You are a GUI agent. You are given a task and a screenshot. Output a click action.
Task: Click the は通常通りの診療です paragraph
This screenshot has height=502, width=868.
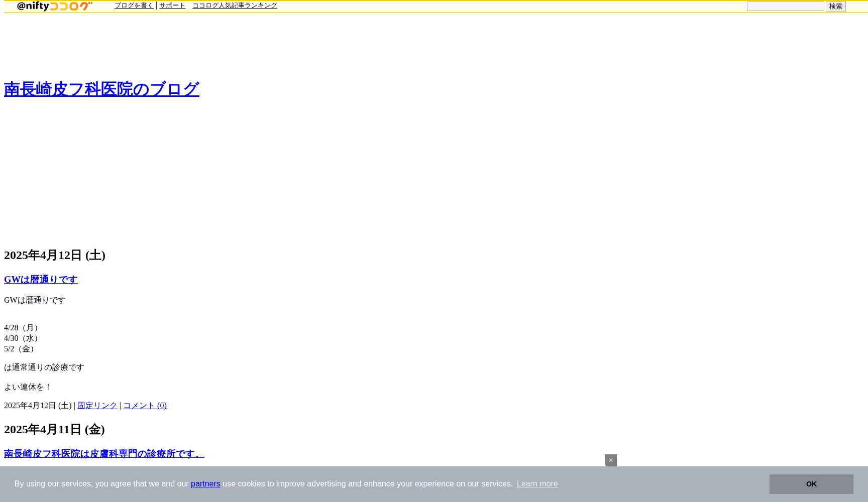pyautogui.click(x=44, y=367)
